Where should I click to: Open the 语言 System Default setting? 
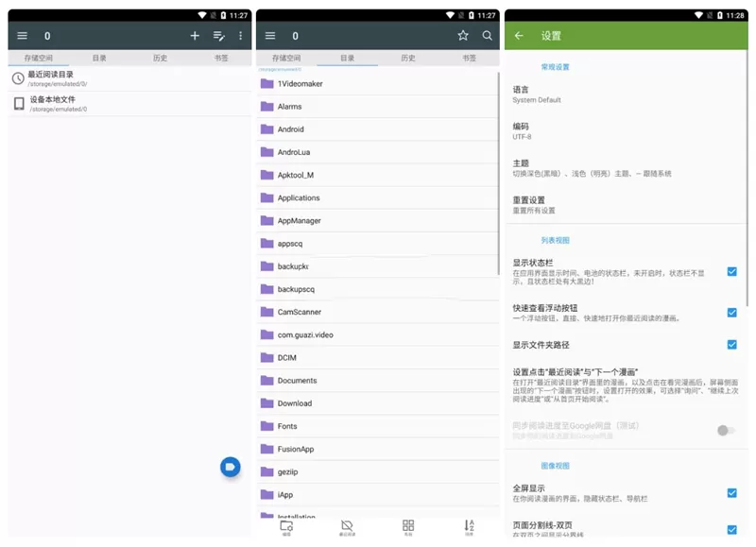point(627,94)
